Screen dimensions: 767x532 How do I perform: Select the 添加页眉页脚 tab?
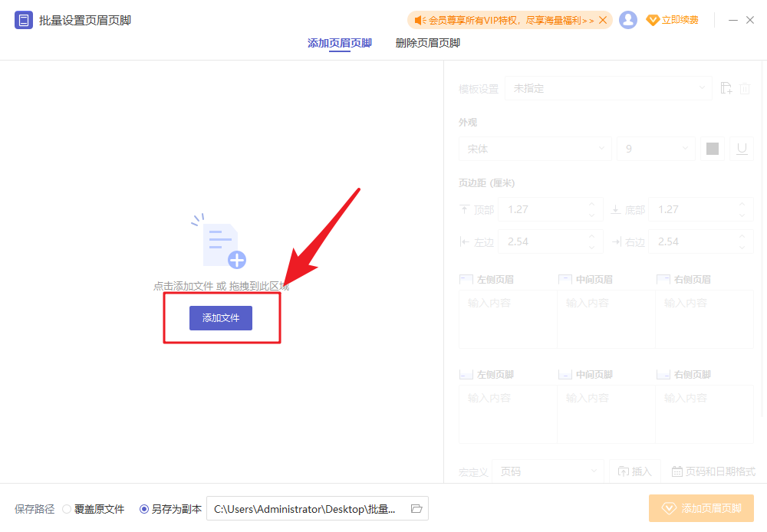tap(339, 43)
